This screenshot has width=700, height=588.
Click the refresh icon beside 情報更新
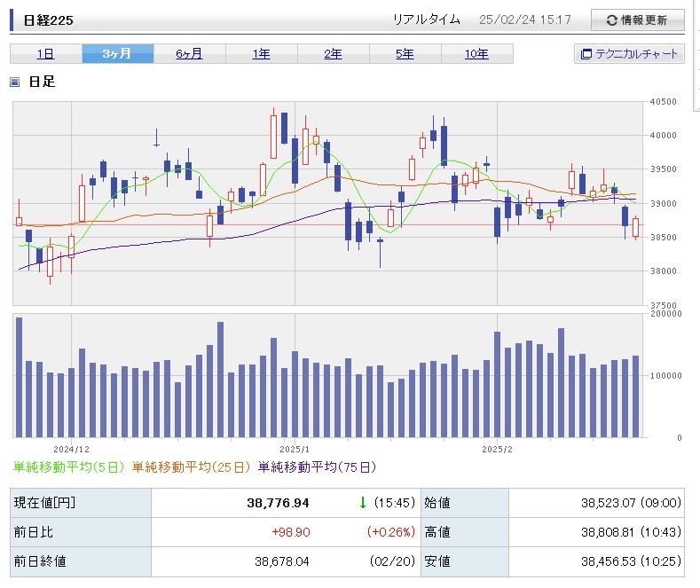point(610,20)
